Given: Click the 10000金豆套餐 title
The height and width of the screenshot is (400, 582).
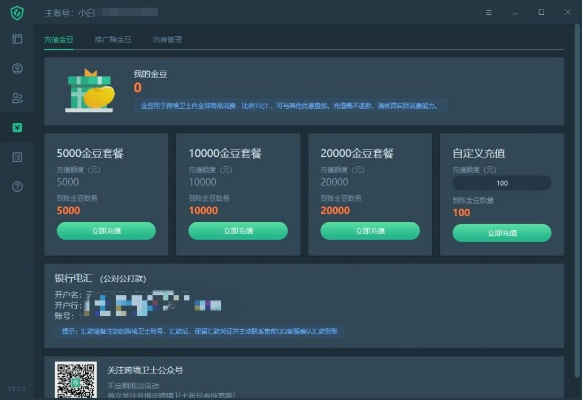Looking at the screenshot, I should (225, 153).
